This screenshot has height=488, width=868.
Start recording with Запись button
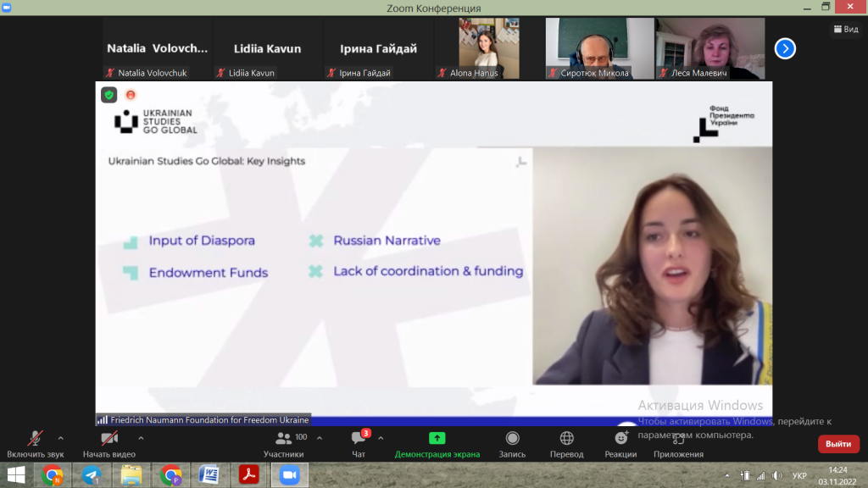point(512,444)
